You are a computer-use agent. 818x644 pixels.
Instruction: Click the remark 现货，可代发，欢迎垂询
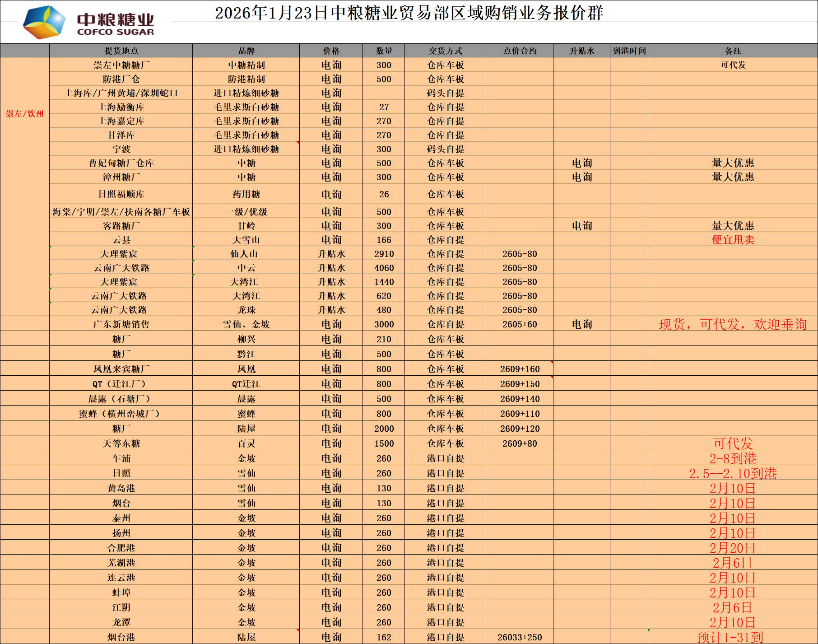click(733, 324)
